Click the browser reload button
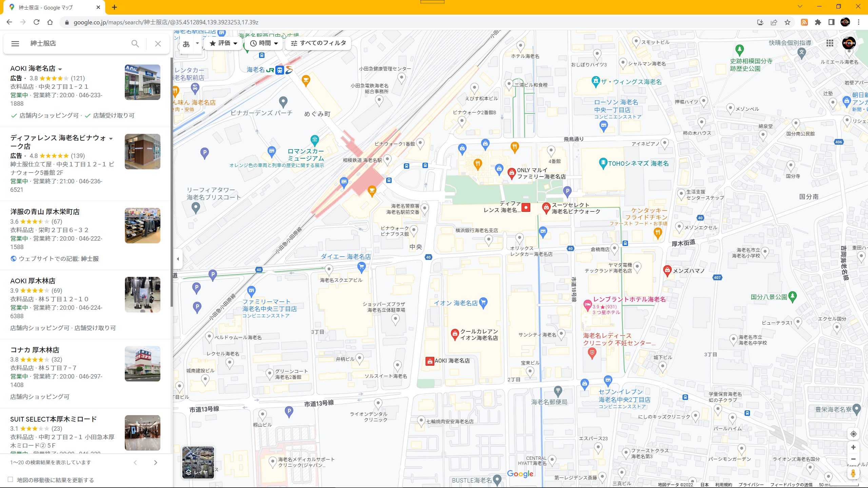Image resolution: width=868 pixels, height=488 pixels. click(x=37, y=22)
